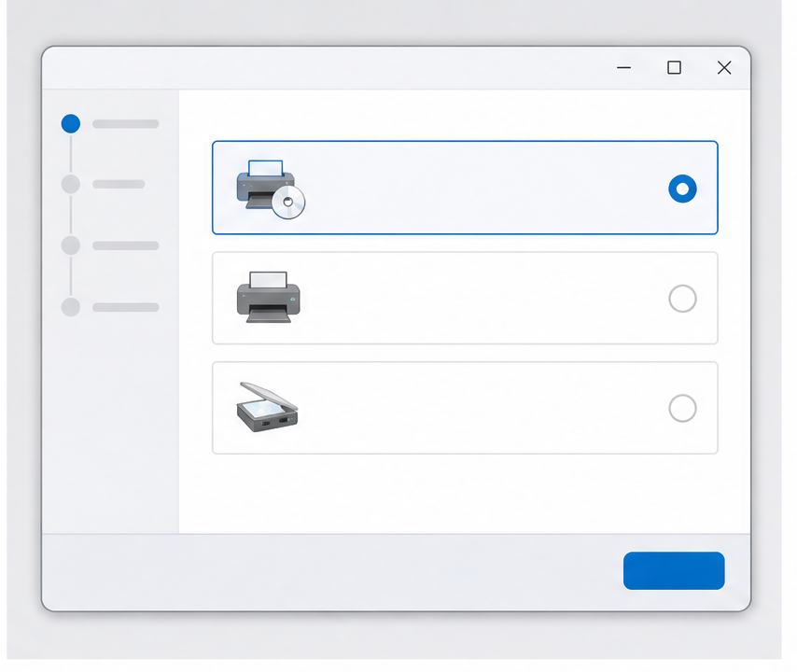The image size is (797, 672).
Task: Click the third gray step circle
Action: [71, 245]
